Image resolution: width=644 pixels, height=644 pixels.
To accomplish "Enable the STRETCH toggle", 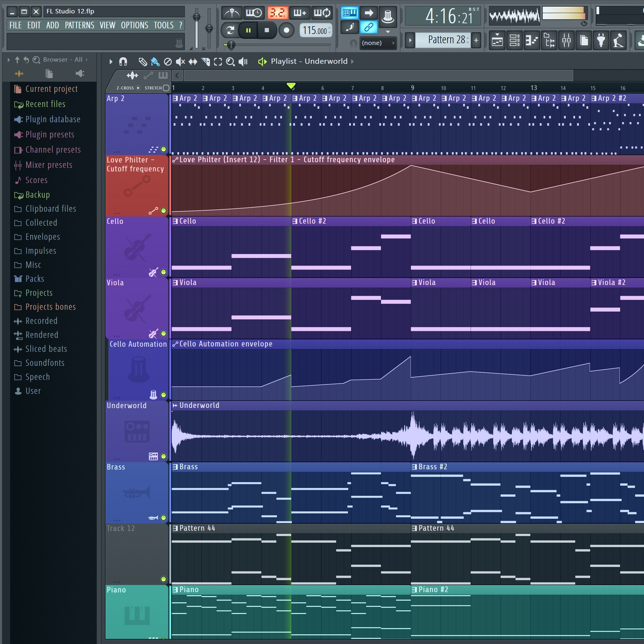I will 166,88.
